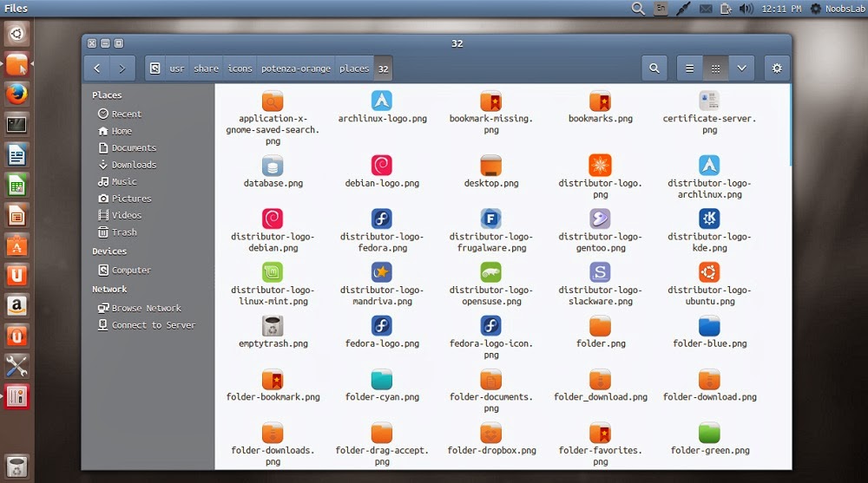
Task: Select distributor-logo-frugalware.png icon
Action: point(491,219)
